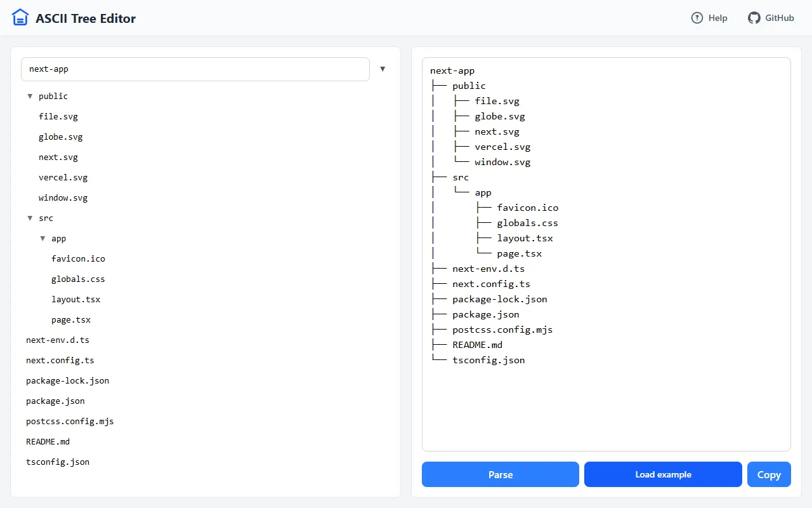Click the Load example button
This screenshot has width=812, height=508.
(663, 474)
